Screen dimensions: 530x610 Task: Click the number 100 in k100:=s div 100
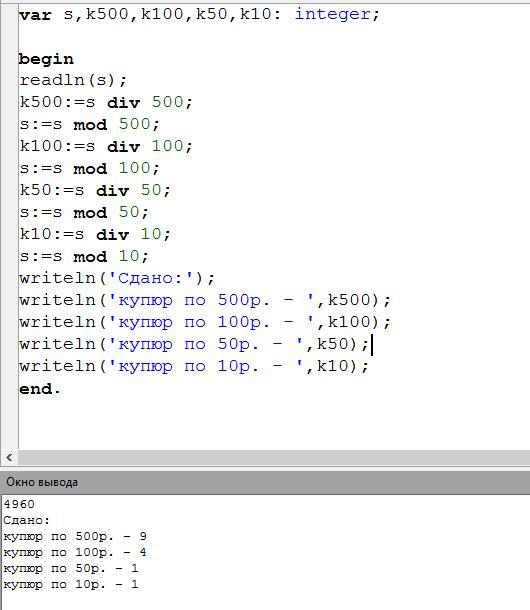point(168,146)
